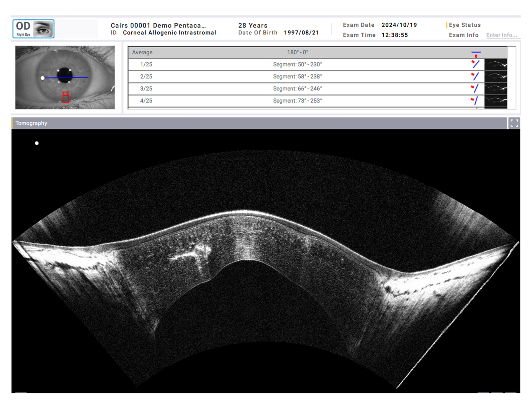The image size is (532, 408).
Task: Click scan orientation icon for segment 2/25
Action: pos(475,76)
